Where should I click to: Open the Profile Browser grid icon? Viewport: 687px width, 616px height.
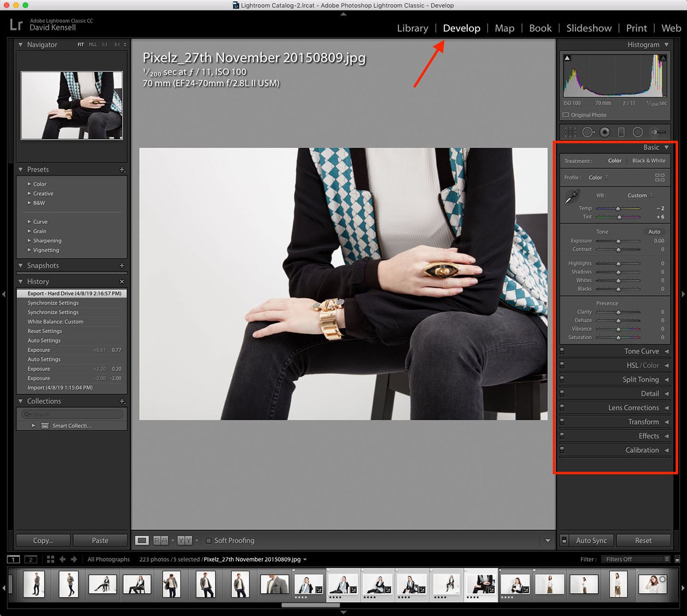coord(660,177)
